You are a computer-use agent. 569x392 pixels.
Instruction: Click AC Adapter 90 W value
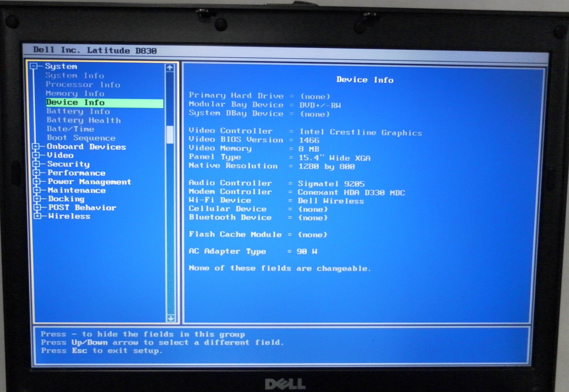pos(307,251)
